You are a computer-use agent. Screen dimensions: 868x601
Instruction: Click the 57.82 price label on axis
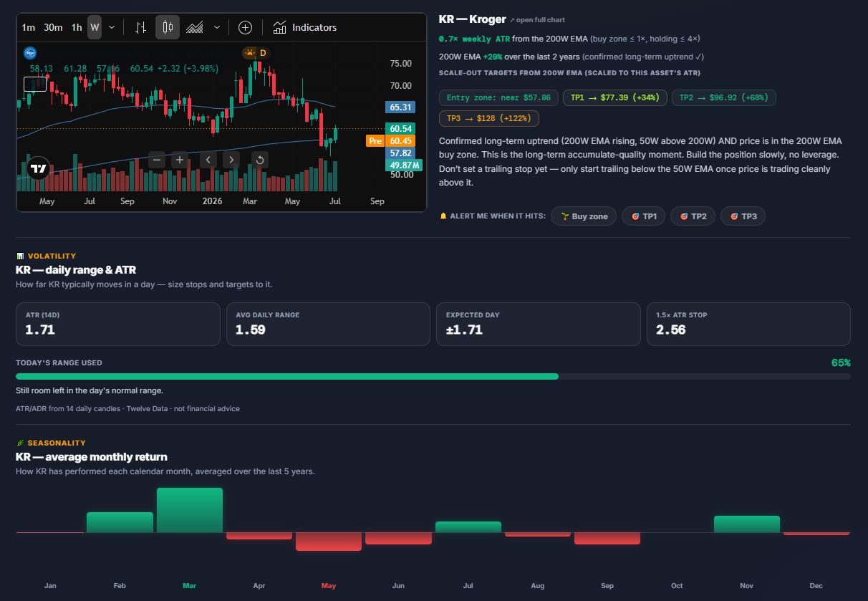(x=400, y=153)
